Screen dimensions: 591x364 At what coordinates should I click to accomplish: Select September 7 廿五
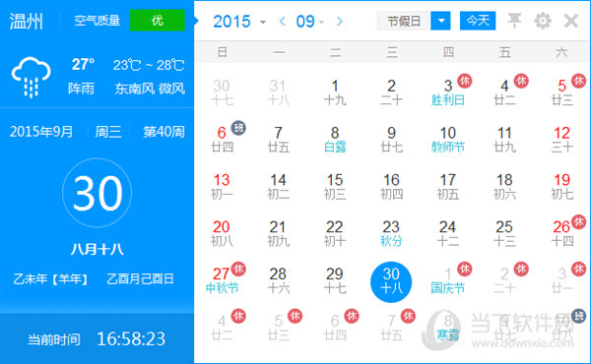278,140
